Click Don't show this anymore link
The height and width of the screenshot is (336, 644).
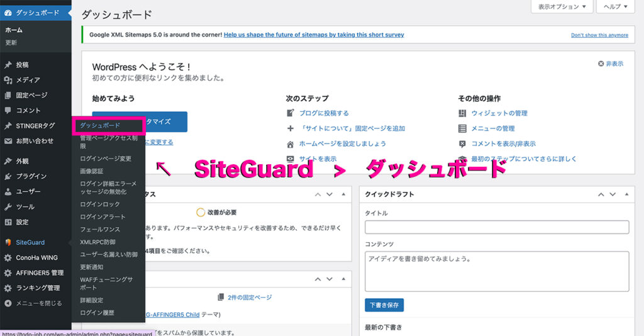pyautogui.click(x=599, y=35)
